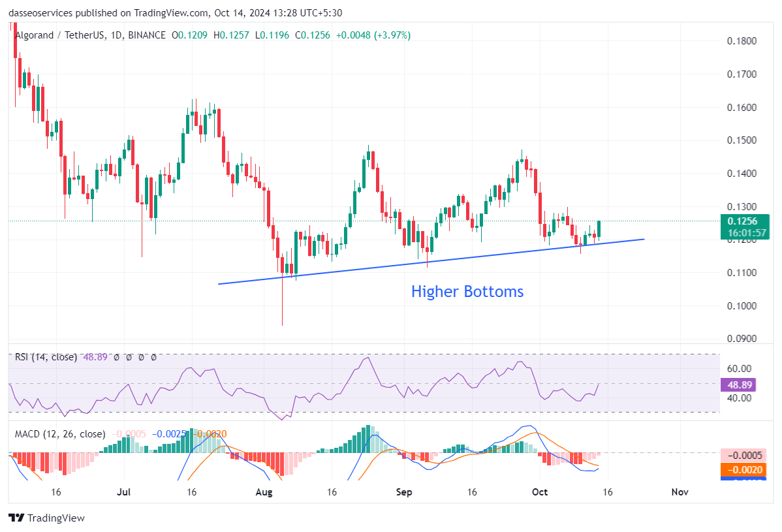782x532 pixels.
Task: Click the Nov label on date axis
Action: coord(680,492)
